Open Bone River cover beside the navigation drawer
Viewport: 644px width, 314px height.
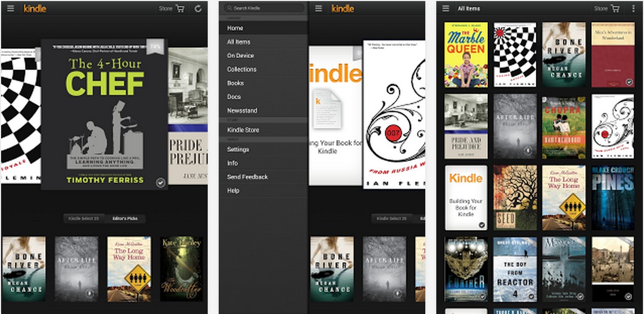(332, 269)
